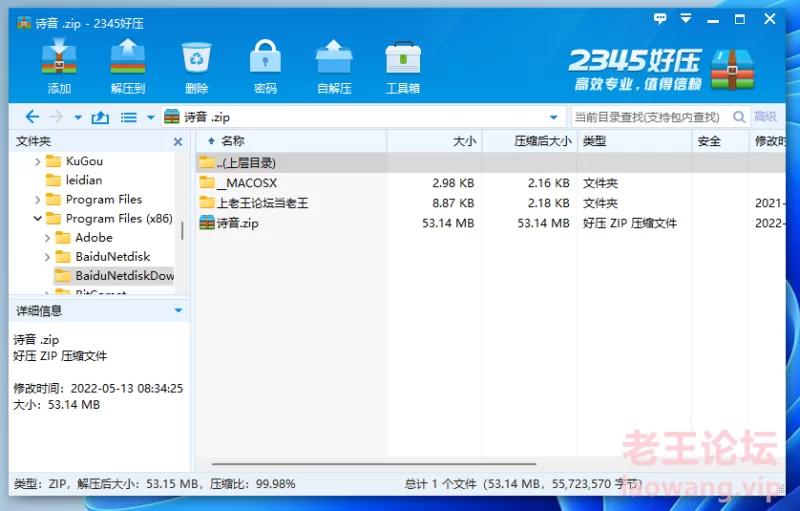Minimize the 2345好压 window

(x=713, y=20)
